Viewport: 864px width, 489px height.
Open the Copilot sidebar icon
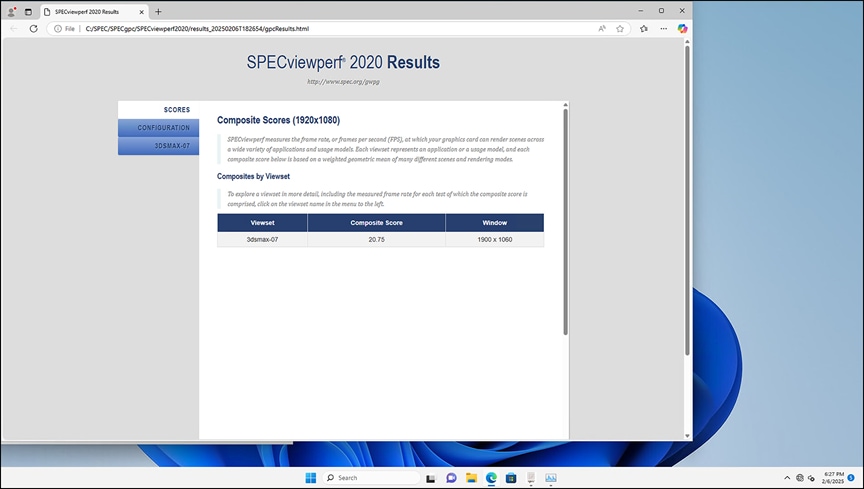[x=682, y=29]
